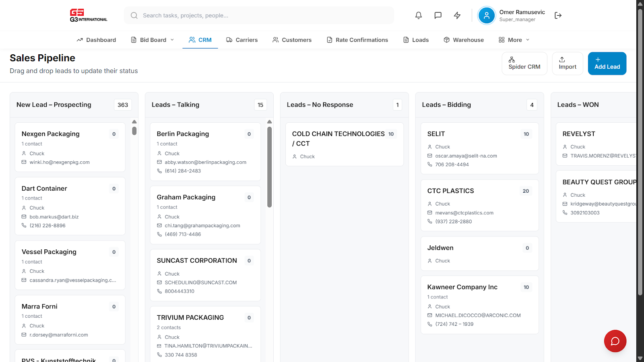This screenshot has width=644, height=362.
Task: Click the search magnifier icon
Action: (134, 15)
